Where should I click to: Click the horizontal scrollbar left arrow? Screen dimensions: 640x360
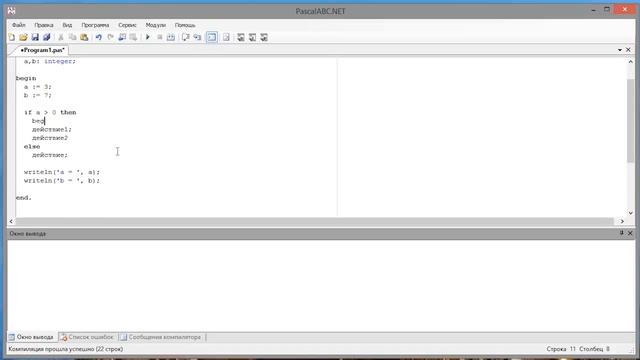[x=11, y=221]
